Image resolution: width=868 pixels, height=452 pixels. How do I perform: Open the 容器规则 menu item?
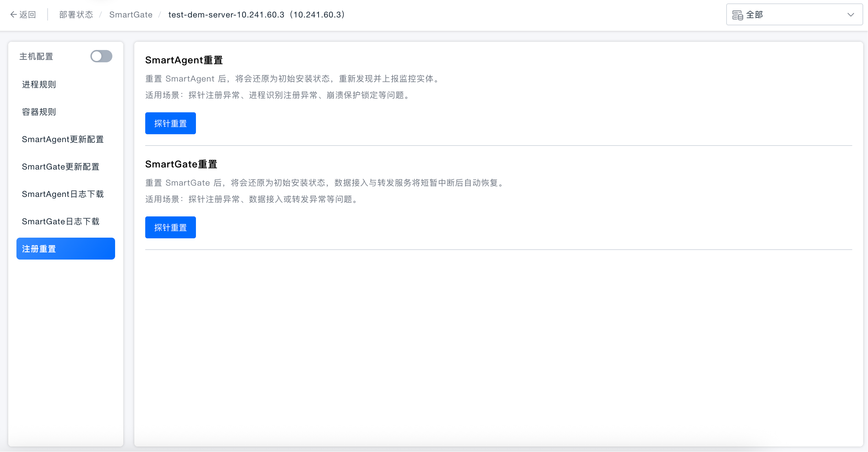(66, 112)
